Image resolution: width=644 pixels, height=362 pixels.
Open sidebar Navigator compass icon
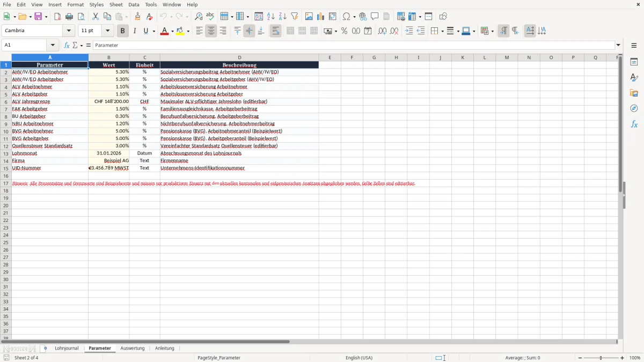tap(634, 108)
